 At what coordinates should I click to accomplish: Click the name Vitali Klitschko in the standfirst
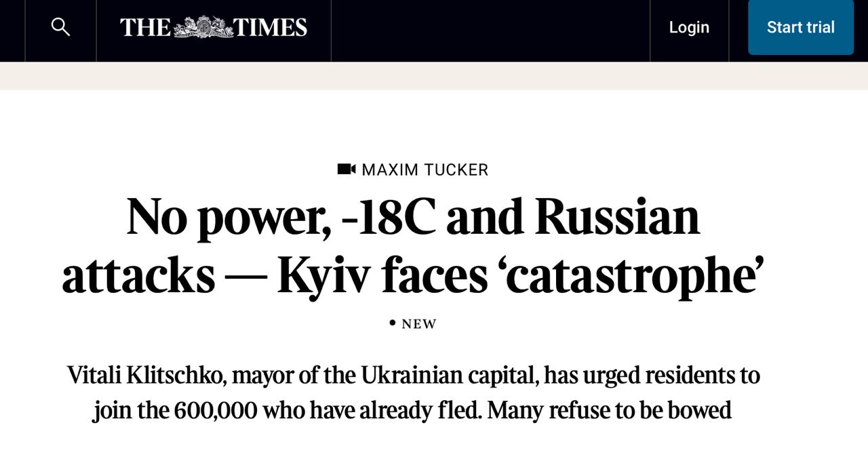tap(145, 375)
